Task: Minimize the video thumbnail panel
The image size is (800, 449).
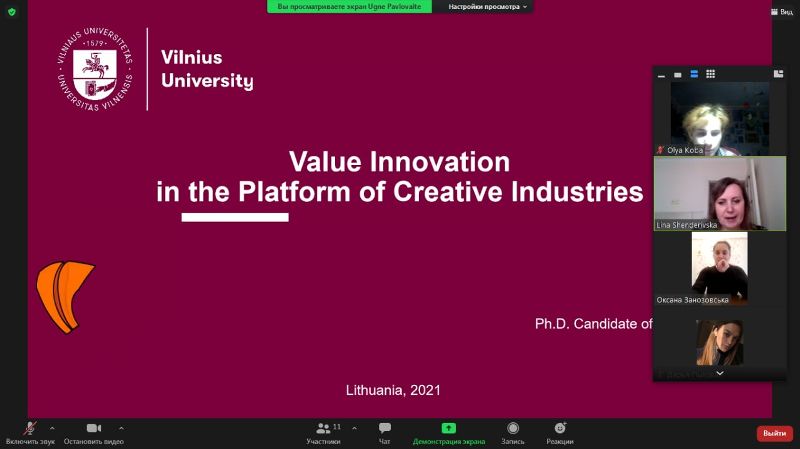Action: pyautogui.click(x=661, y=76)
